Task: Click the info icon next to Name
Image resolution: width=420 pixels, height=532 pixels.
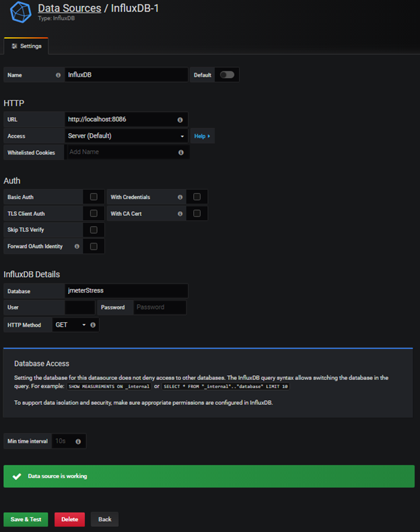Action: point(58,75)
